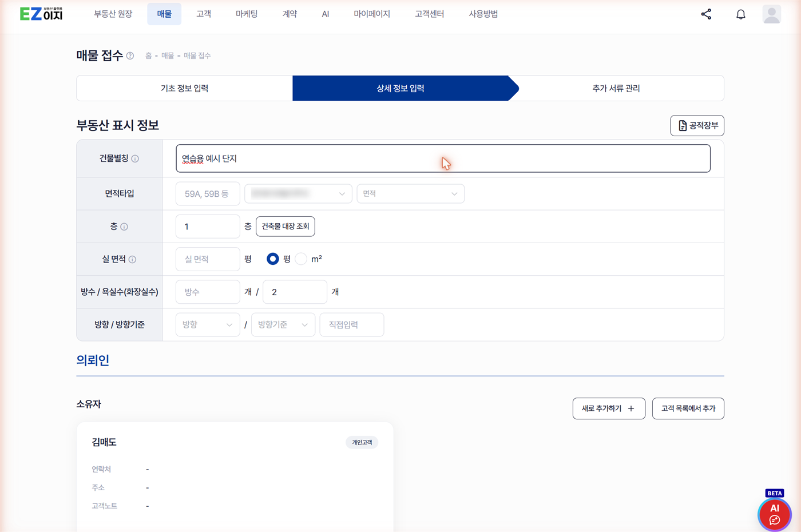Open the 부동산 원장 menu

113,14
